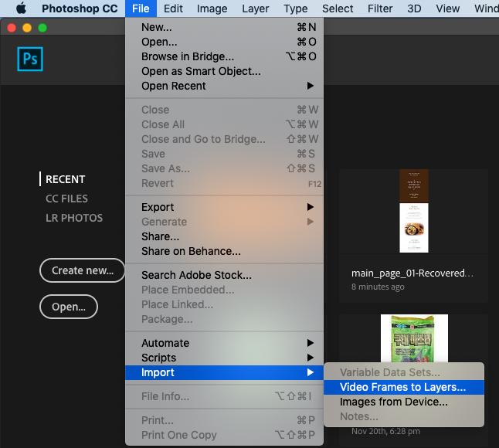Choose Open... in the File menu
Viewport: 499px width, 448px height.
tap(224, 42)
